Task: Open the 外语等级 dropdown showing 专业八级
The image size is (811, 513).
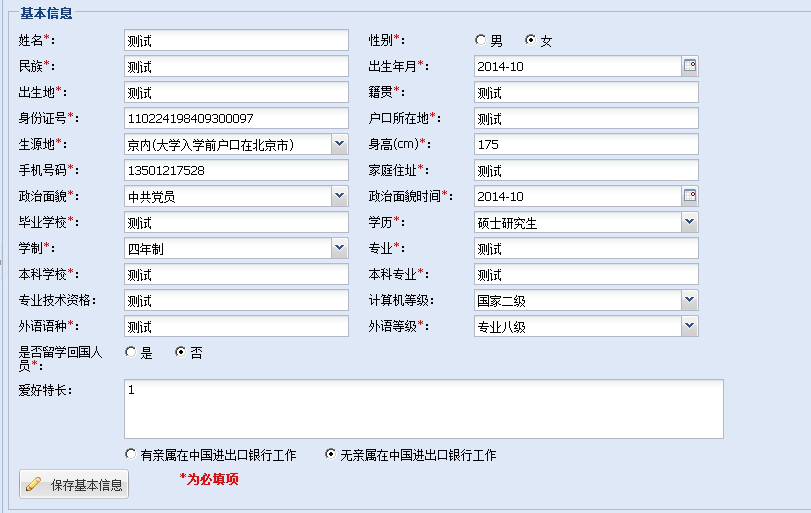Action: 689,326
